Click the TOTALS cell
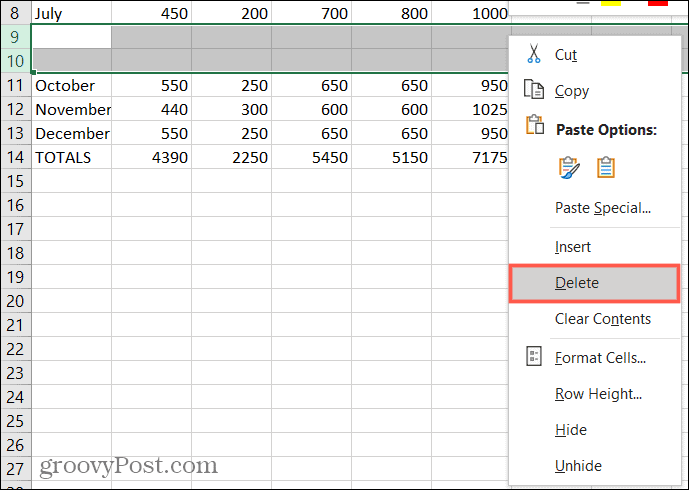689x490 pixels. pos(72,157)
